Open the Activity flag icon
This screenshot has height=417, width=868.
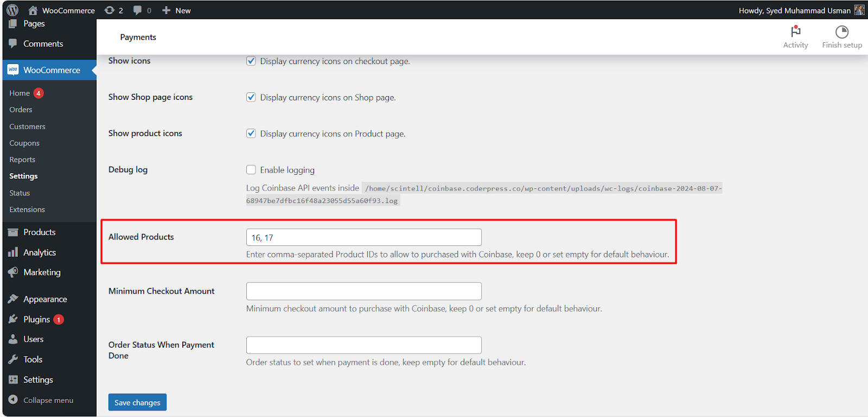pos(796,31)
